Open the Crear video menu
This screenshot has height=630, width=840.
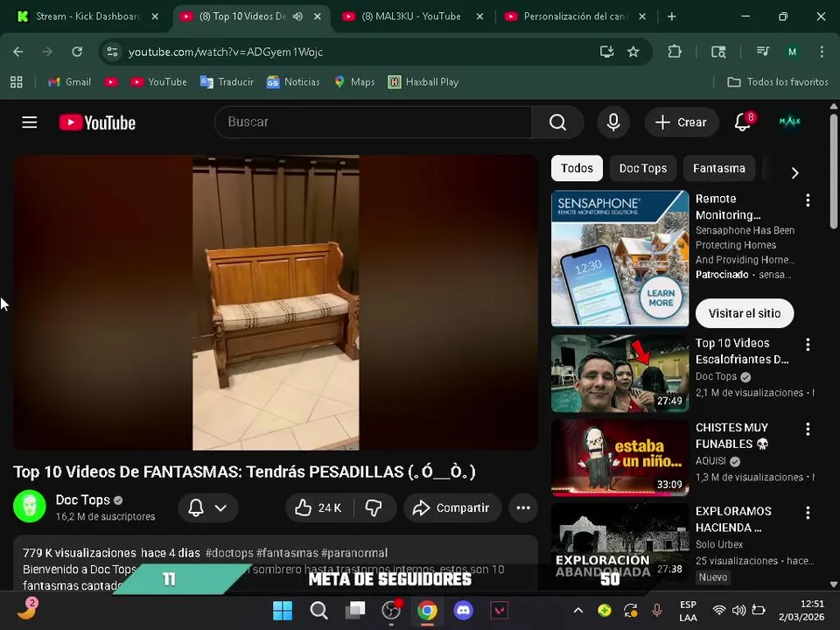[681, 122]
